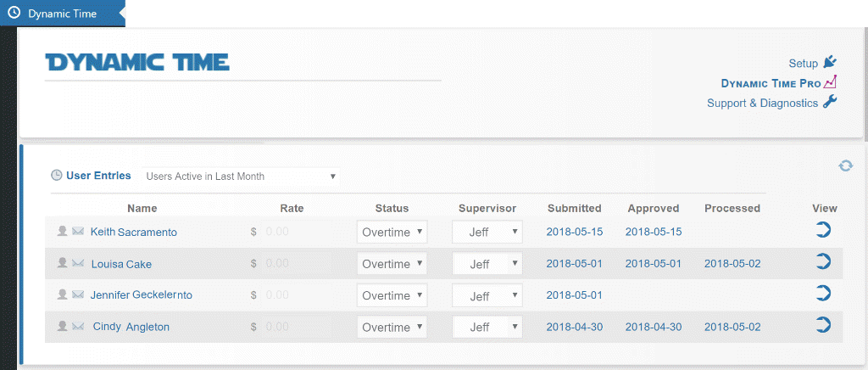Open the Supervisor dropdown for Louisa Cake
The width and height of the screenshot is (868, 370).
pyautogui.click(x=487, y=264)
